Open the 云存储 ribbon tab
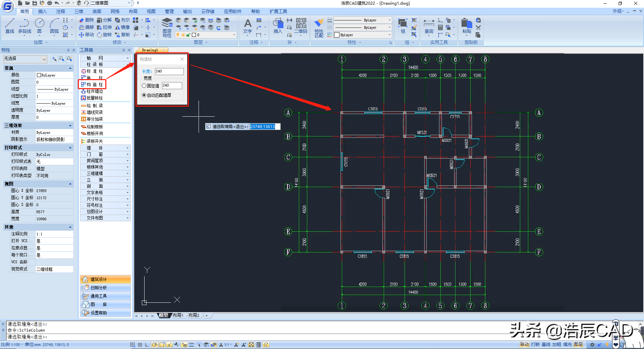Viewport: 644px width, 349px height. [208, 11]
